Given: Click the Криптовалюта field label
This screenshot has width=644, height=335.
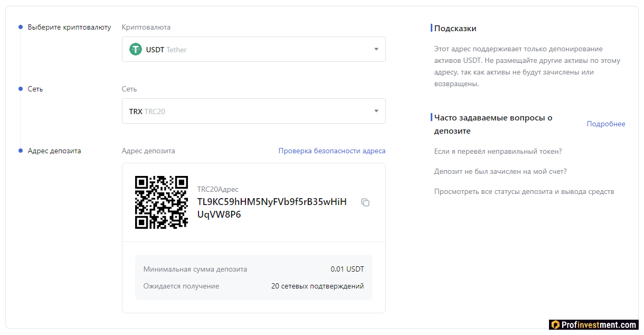Looking at the screenshot, I should coord(146,27).
